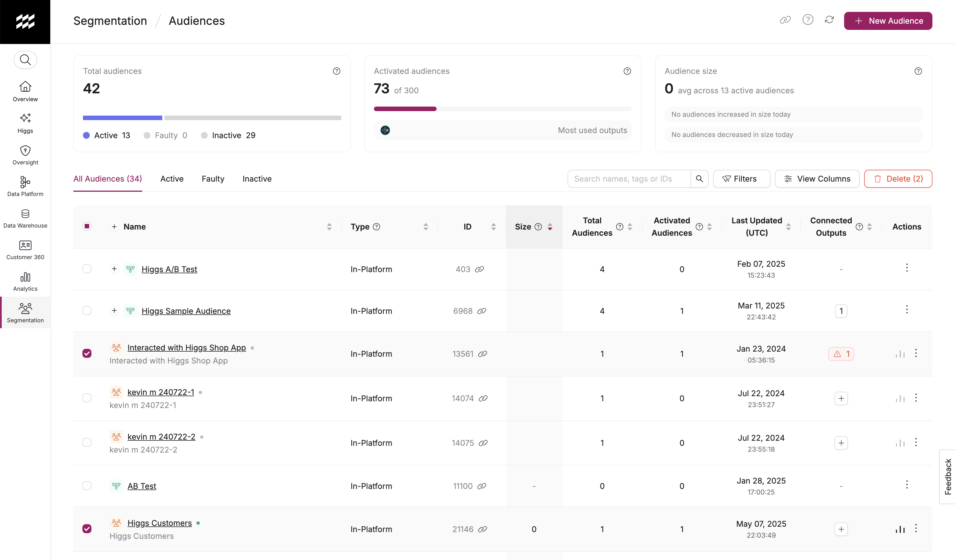Open Oversight section
Viewport: 955px width, 560px height.
pyautogui.click(x=25, y=155)
